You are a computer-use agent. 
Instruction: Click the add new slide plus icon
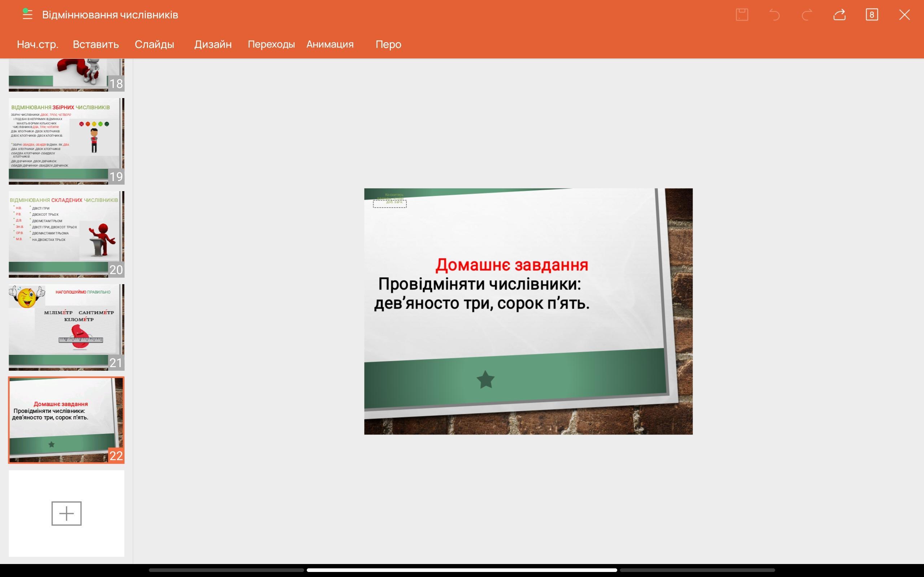coord(66,513)
